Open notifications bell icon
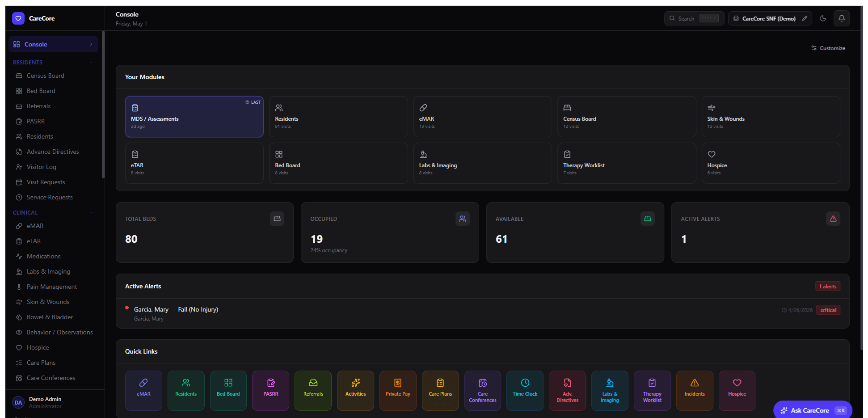Viewport: 868px width, 418px height. coord(842,18)
